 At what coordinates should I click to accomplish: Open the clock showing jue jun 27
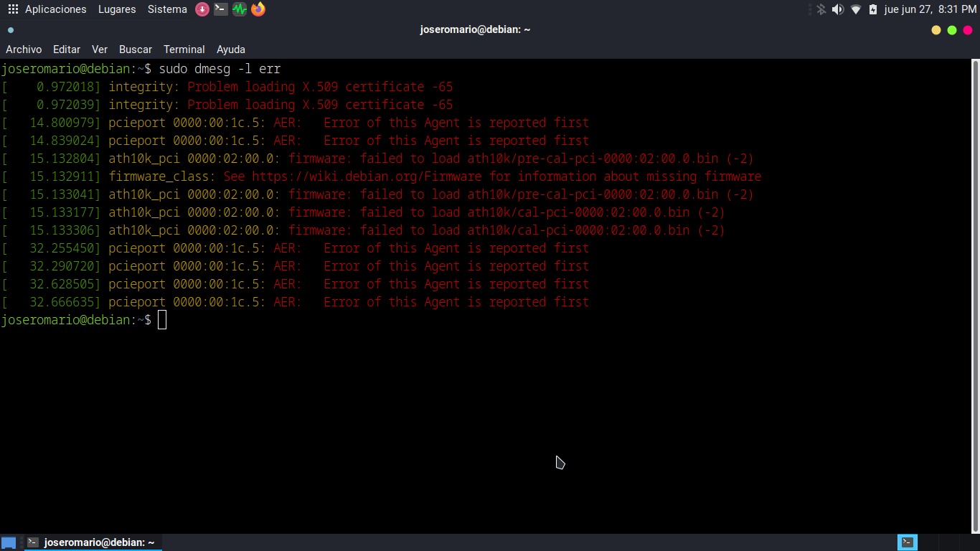[x=930, y=9]
